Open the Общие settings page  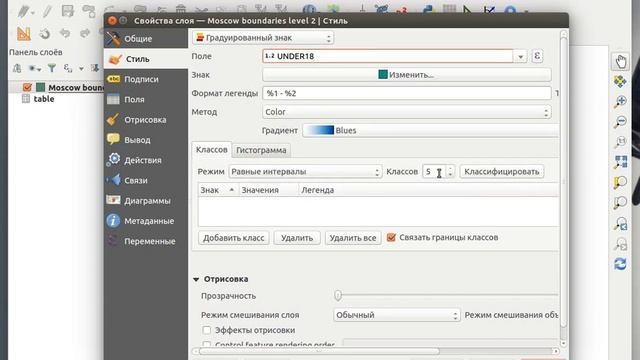(x=146, y=39)
